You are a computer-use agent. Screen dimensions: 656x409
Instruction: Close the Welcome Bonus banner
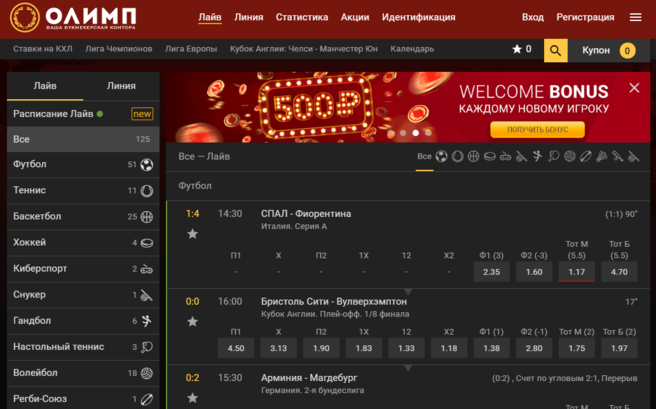pyautogui.click(x=634, y=87)
